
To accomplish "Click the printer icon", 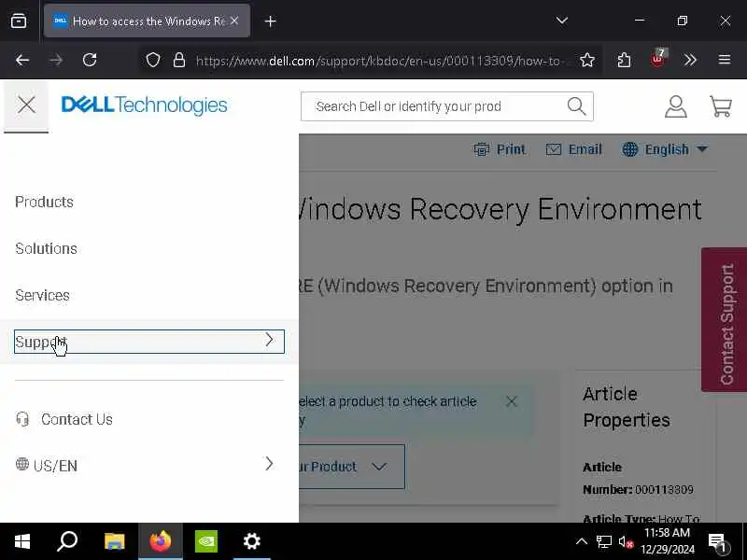I will 482,149.
